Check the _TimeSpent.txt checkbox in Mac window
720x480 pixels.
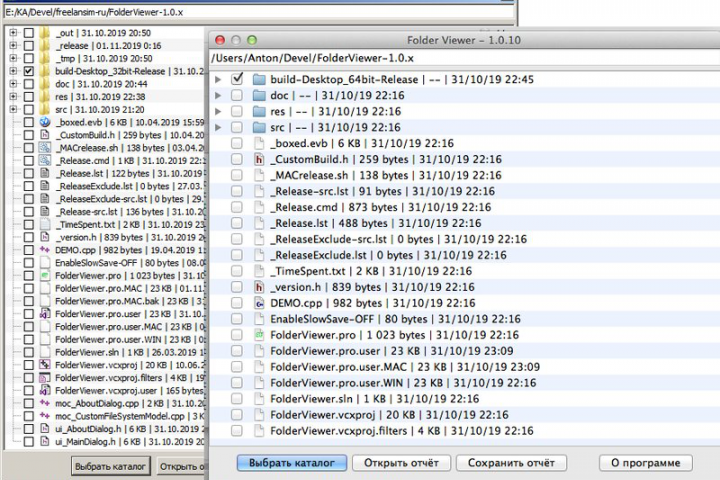[x=237, y=271]
